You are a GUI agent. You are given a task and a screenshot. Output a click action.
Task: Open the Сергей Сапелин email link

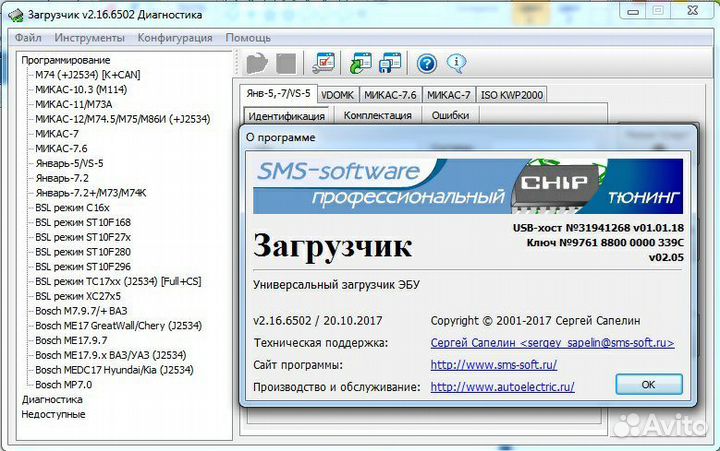pos(552,343)
